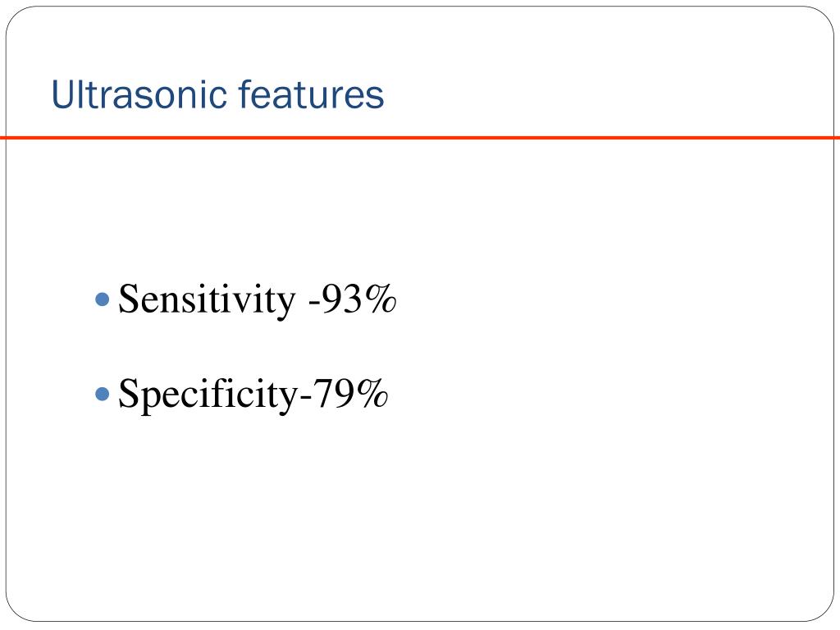Click the blue bullet before Sensitivity
Image resolution: width=840 pixels, height=630 pixels.
coord(103,299)
